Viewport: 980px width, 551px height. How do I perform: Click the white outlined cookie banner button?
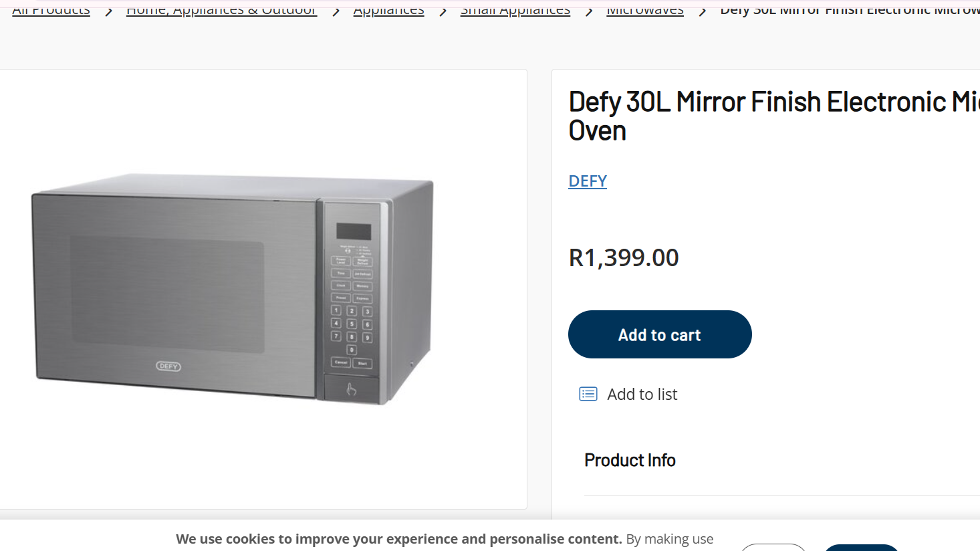coord(773,547)
